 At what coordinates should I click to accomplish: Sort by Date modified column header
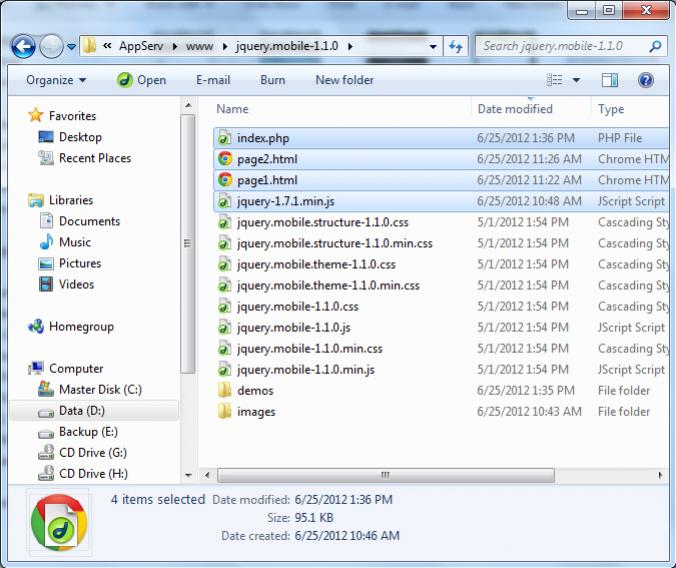tap(515, 109)
